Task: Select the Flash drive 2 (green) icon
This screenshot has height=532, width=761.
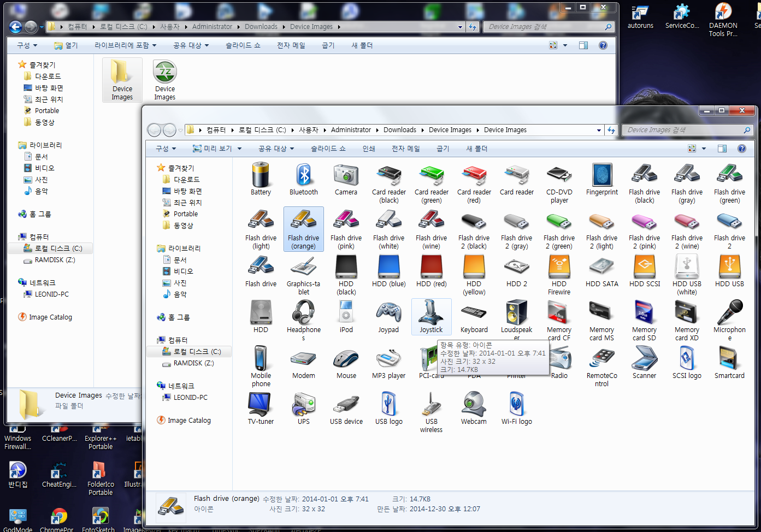Action: [559, 229]
